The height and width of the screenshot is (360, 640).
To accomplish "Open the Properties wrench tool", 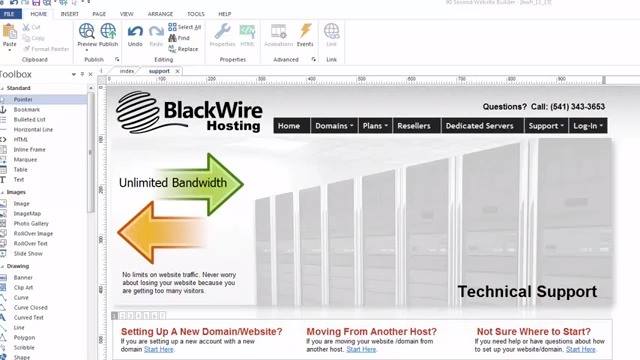I will point(222,35).
